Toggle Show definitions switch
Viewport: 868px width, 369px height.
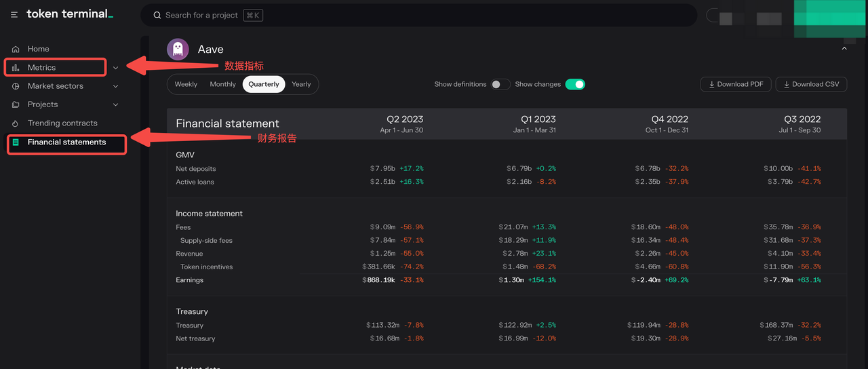click(x=500, y=84)
